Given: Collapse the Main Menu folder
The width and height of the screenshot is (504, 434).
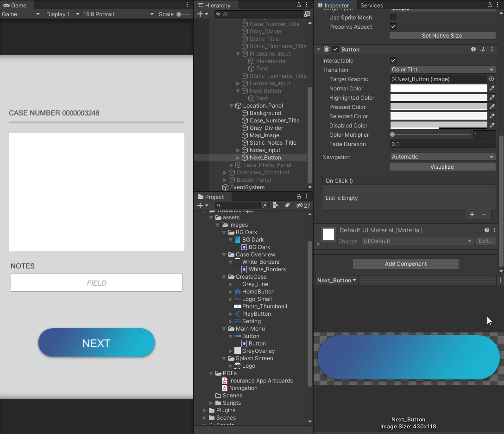Looking at the screenshot, I should (224, 329).
